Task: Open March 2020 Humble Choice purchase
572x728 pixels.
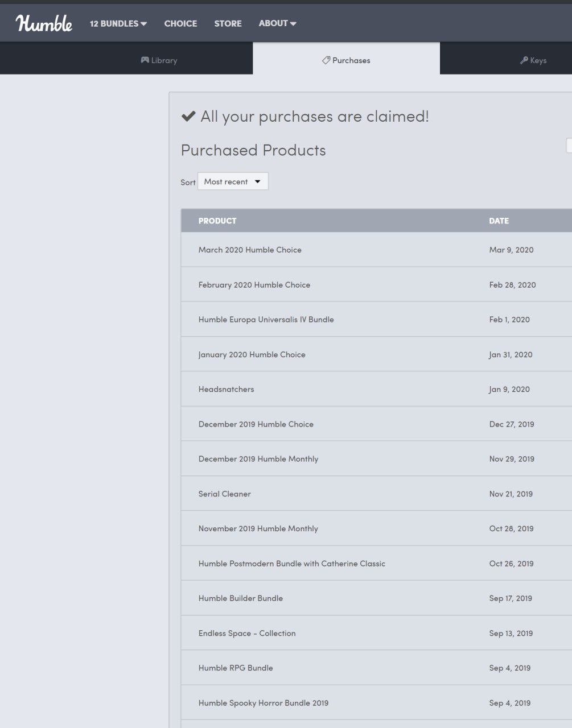Action: pos(376,250)
